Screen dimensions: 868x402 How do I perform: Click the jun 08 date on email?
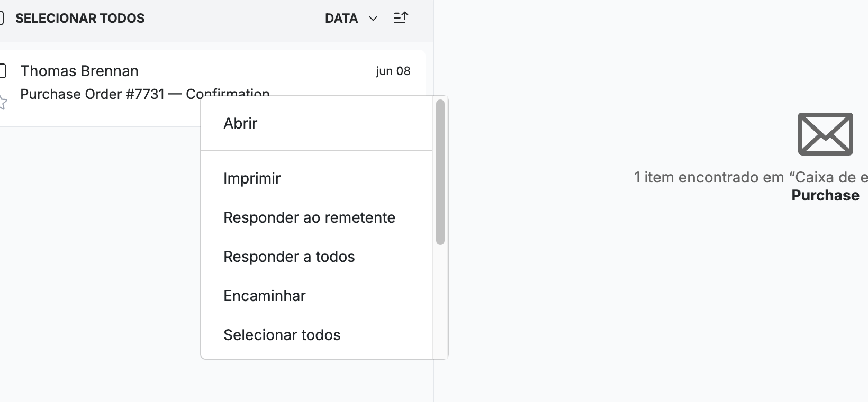(393, 71)
